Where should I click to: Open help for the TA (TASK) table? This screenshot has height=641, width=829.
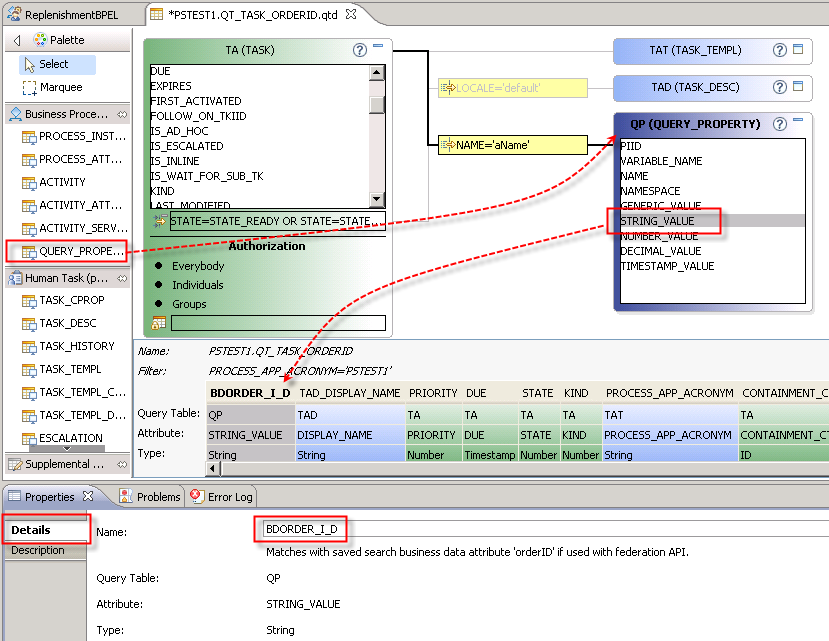pos(360,50)
